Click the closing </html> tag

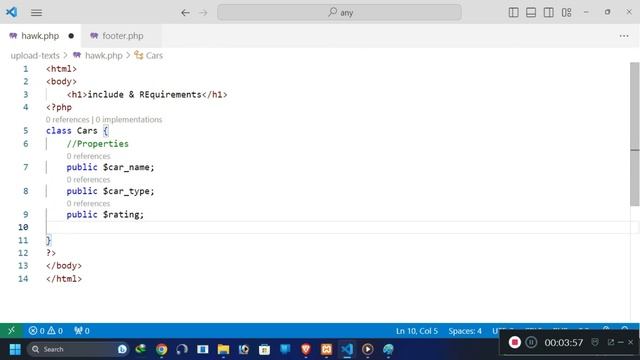[x=64, y=279]
